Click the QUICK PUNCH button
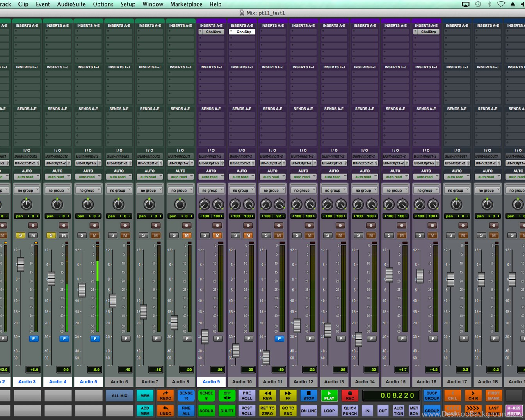This screenshot has height=420, width=525. coord(350,411)
